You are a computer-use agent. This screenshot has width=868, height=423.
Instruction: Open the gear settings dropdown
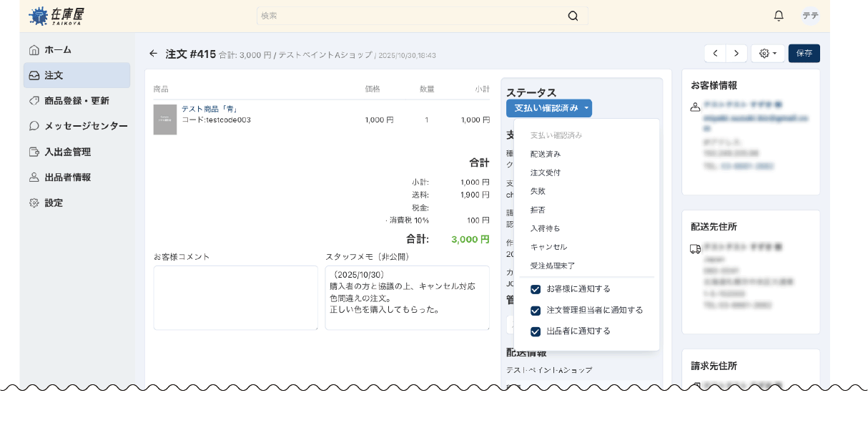(767, 54)
